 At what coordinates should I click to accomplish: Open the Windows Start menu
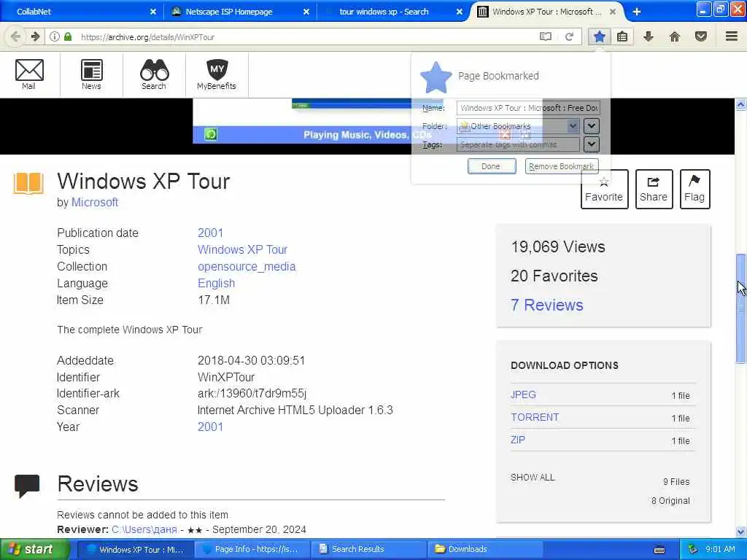tap(34, 549)
